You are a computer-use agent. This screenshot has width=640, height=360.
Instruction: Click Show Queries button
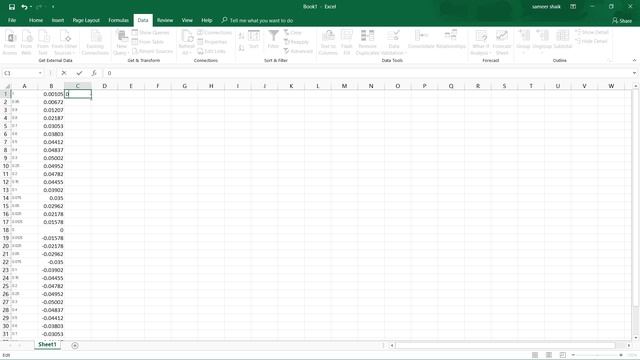pyautogui.click(x=151, y=33)
